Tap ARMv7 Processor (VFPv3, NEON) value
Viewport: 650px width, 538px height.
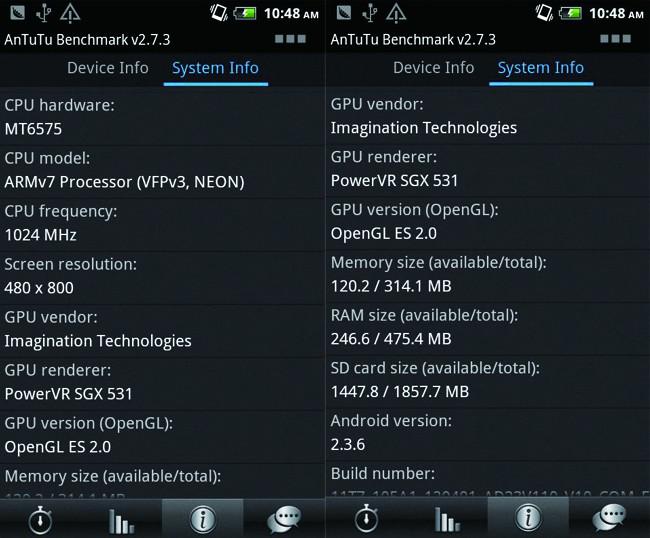(125, 182)
